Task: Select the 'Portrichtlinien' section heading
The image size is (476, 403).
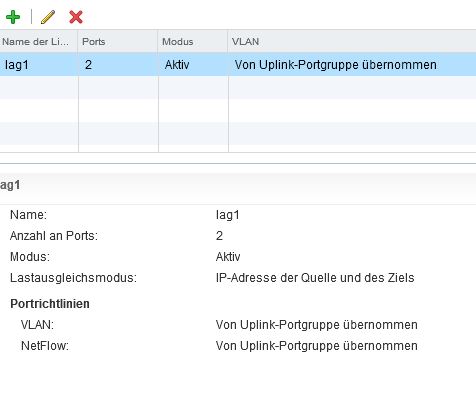Action: coord(50,304)
